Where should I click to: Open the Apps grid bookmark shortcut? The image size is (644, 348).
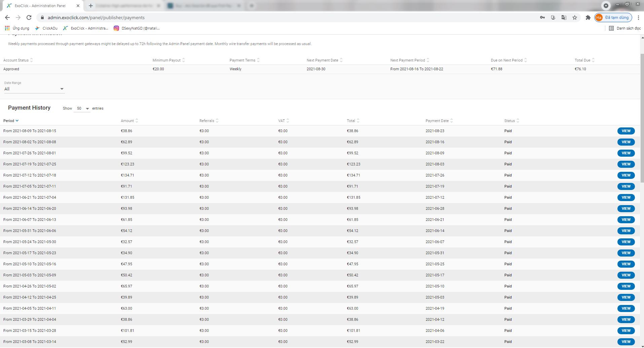[7, 28]
